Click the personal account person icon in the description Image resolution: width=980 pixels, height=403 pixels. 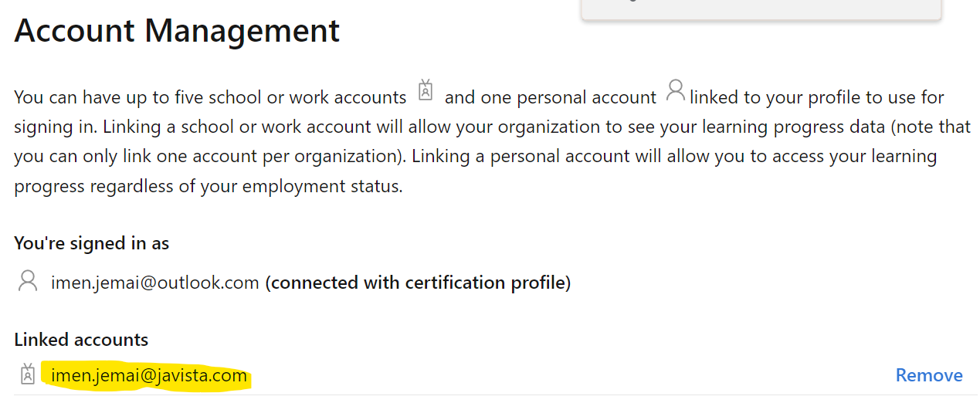tap(676, 91)
